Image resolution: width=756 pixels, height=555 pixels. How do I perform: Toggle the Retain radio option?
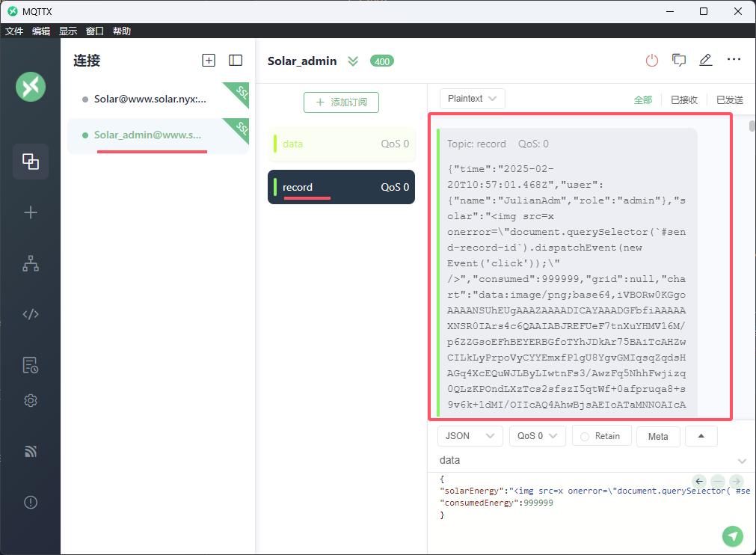(x=585, y=436)
